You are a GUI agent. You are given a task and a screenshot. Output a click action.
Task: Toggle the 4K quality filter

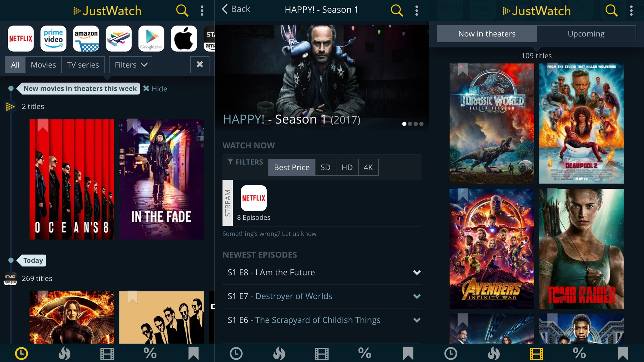[x=368, y=167]
